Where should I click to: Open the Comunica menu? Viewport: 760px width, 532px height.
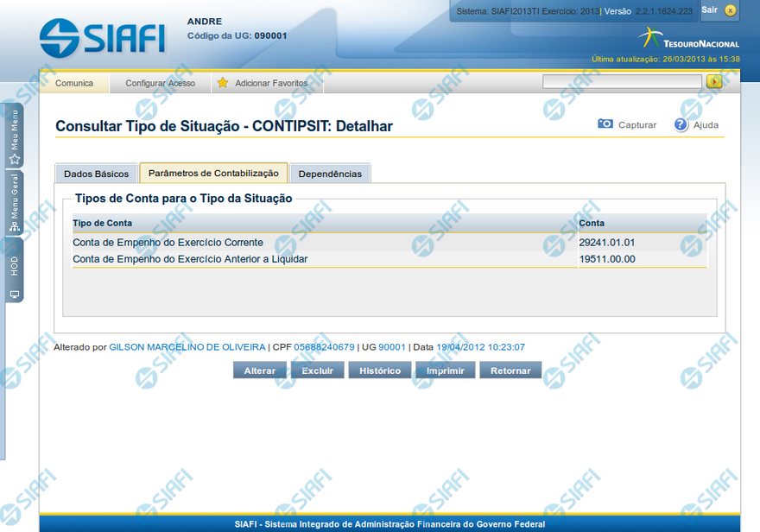click(74, 83)
